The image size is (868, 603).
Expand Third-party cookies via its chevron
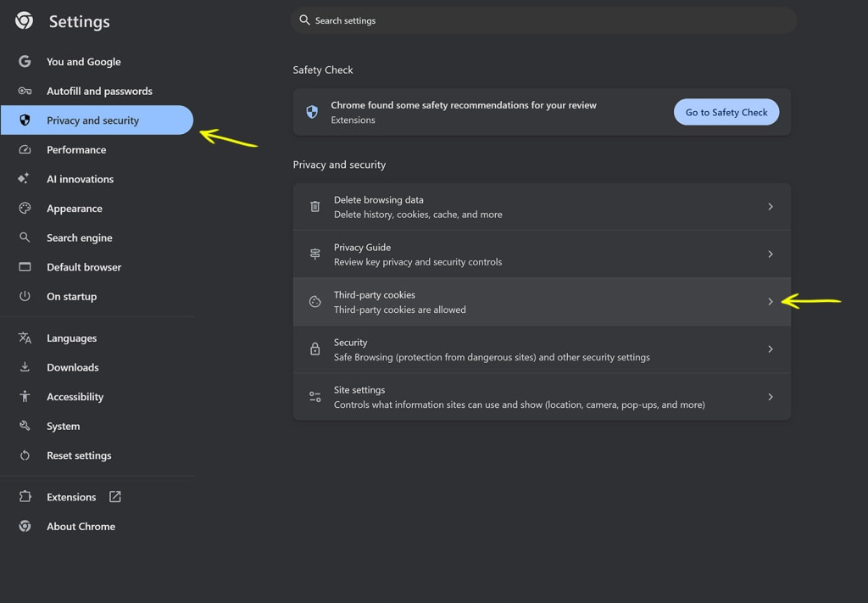(770, 302)
